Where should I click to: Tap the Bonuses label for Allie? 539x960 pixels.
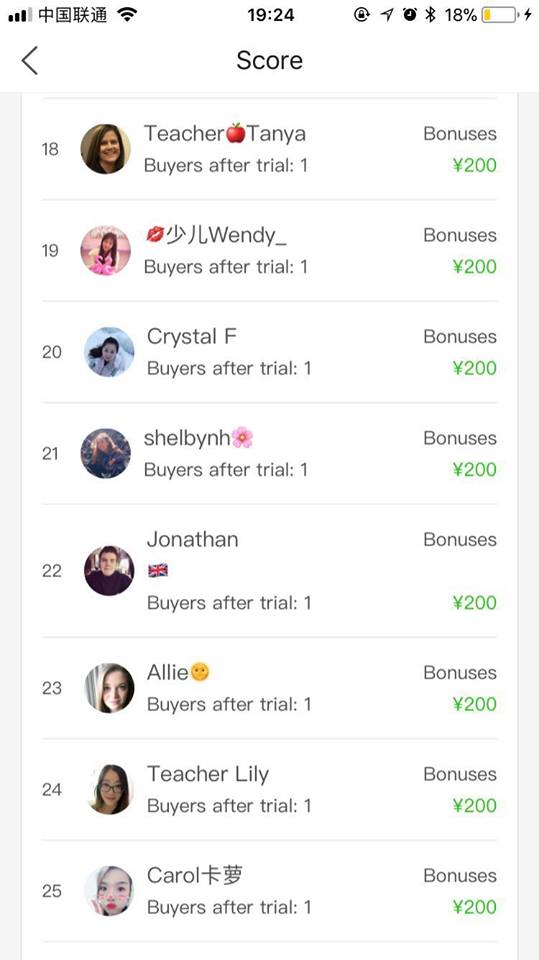click(460, 672)
